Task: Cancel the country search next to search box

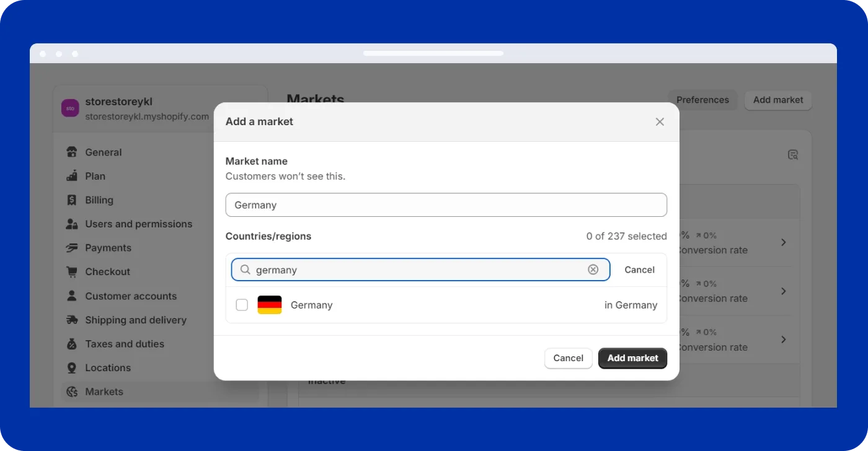Action: click(639, 269)
